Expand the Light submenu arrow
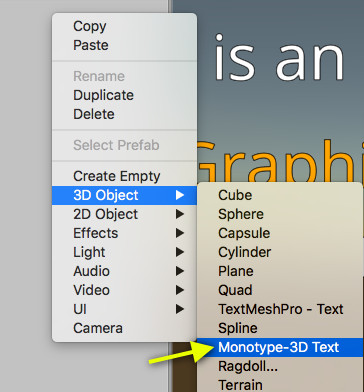 click(180, 252)
